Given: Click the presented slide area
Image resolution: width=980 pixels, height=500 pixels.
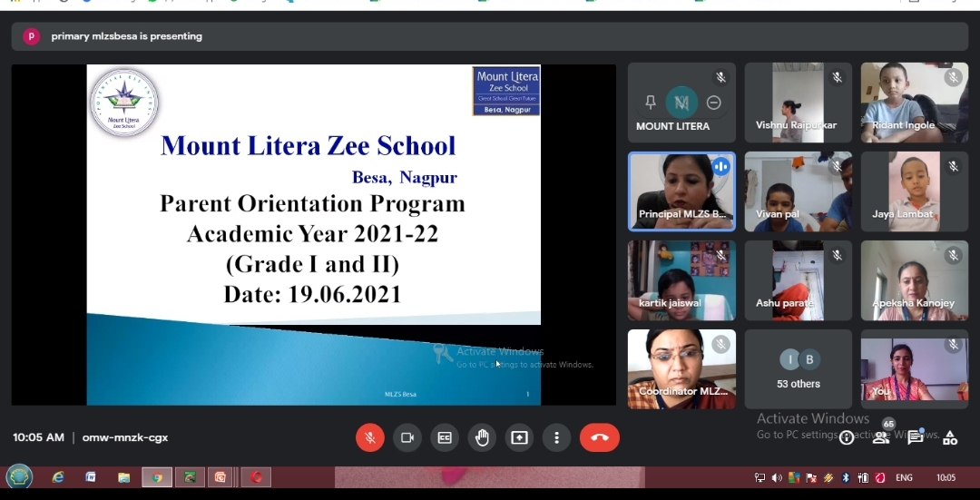Looking at the screenshot, I should pos(313,234).
